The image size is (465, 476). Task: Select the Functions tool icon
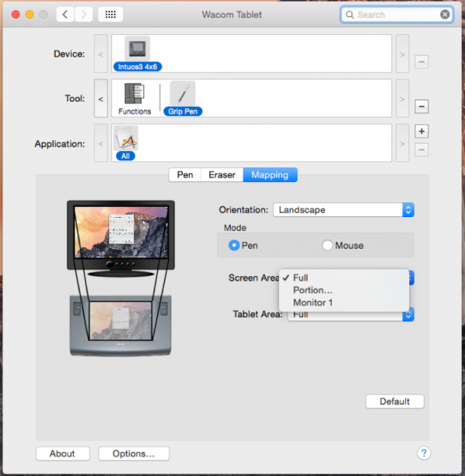[x=134, y=95]
